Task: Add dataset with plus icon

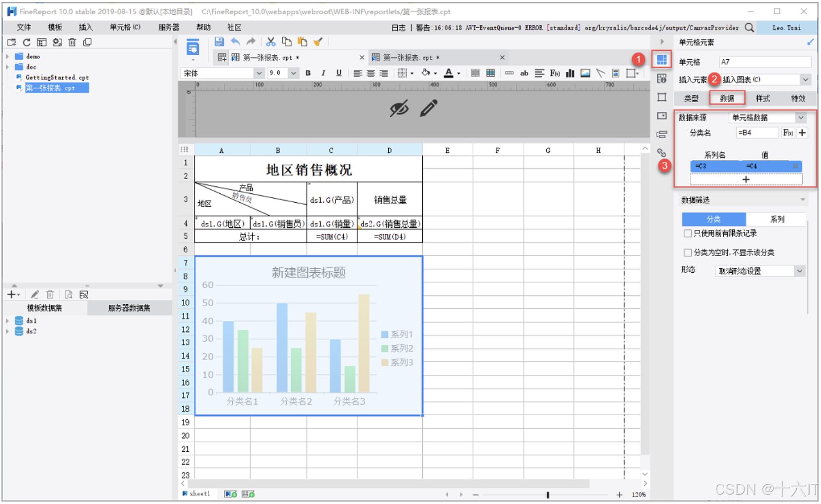Action: click(x=13, y=294)
